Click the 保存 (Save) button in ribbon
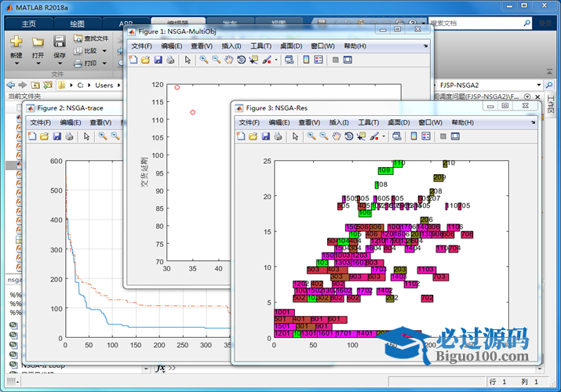Screen dimensions: 561x392 pos(60,45)
